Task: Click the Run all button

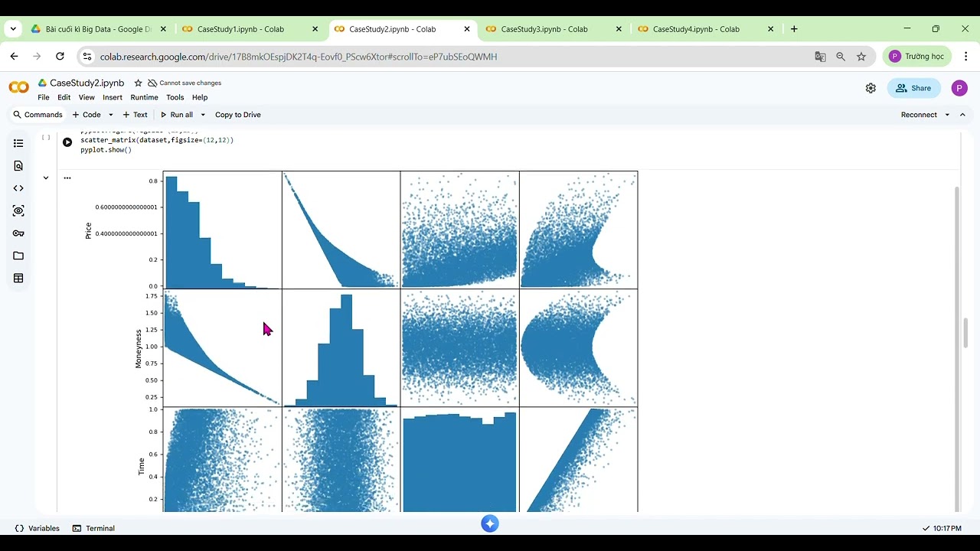Action: (x=176, y=115)
